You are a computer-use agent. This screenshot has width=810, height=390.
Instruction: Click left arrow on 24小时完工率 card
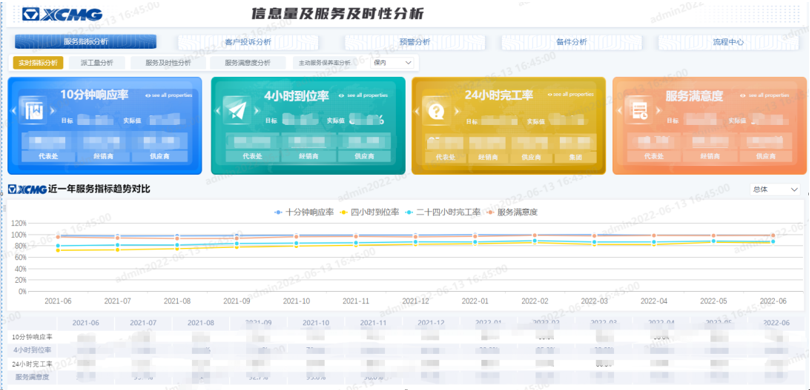[x=417, y=111]
